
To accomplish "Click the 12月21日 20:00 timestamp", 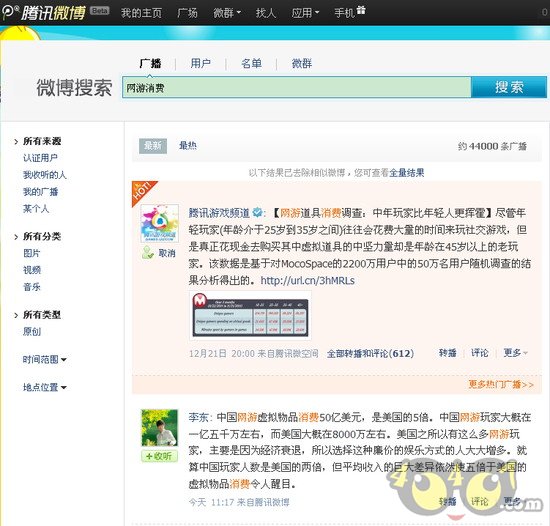I will [x=222, y=353].
